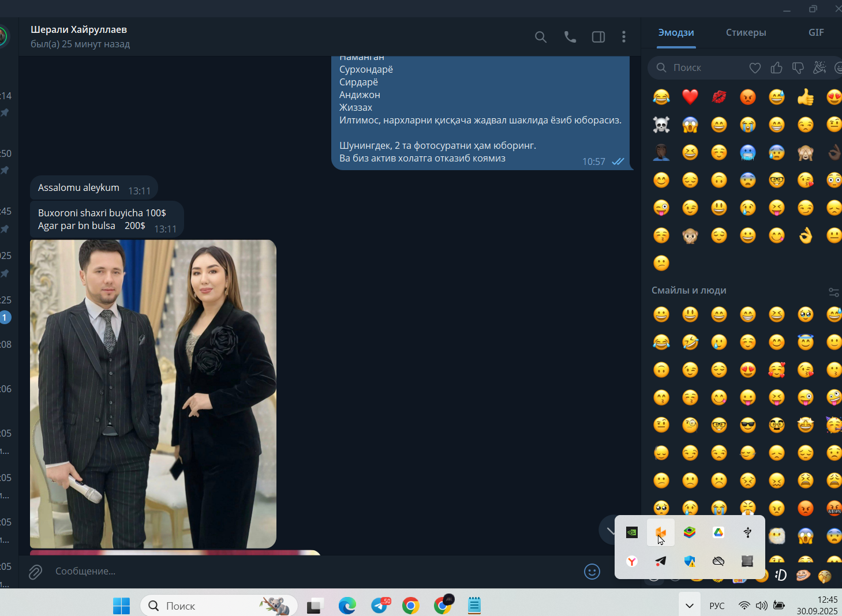Viewport: 842px width, 616px height.
Task: Open the crossed-out cloud OneDrive tray icon
Action: [718, 561]
